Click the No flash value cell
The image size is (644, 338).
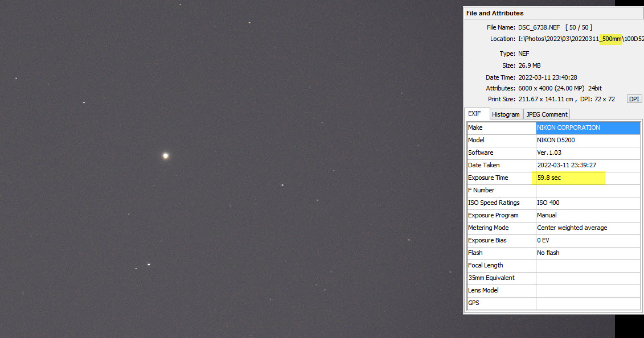pos(588,253)
